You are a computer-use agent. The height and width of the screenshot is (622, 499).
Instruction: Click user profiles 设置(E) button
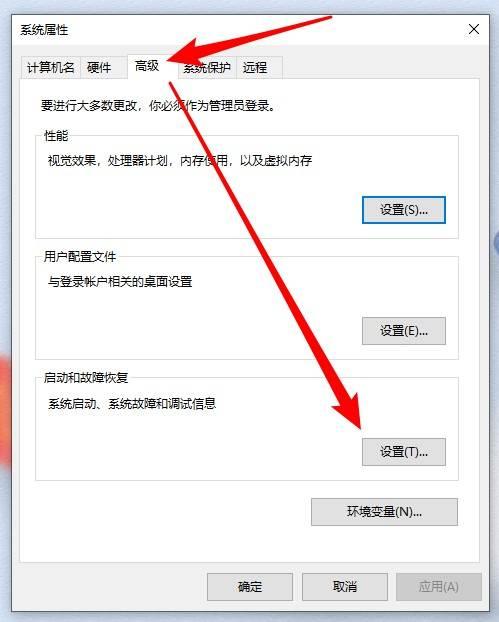tap(404, 331)
